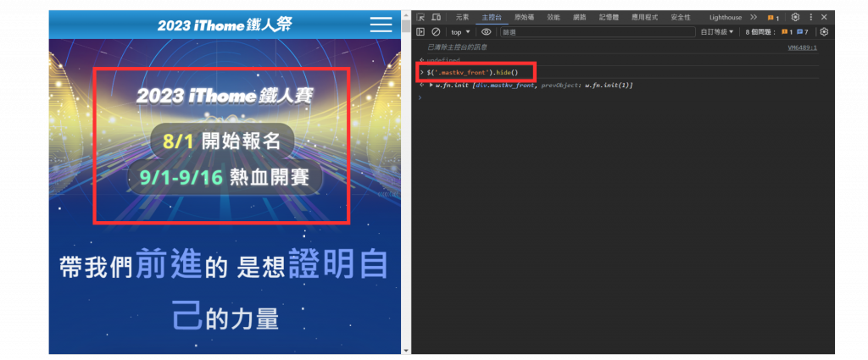Screen dimensions: 868x360
Task: Open the Lighthouse tab
Action: [726, 17]
